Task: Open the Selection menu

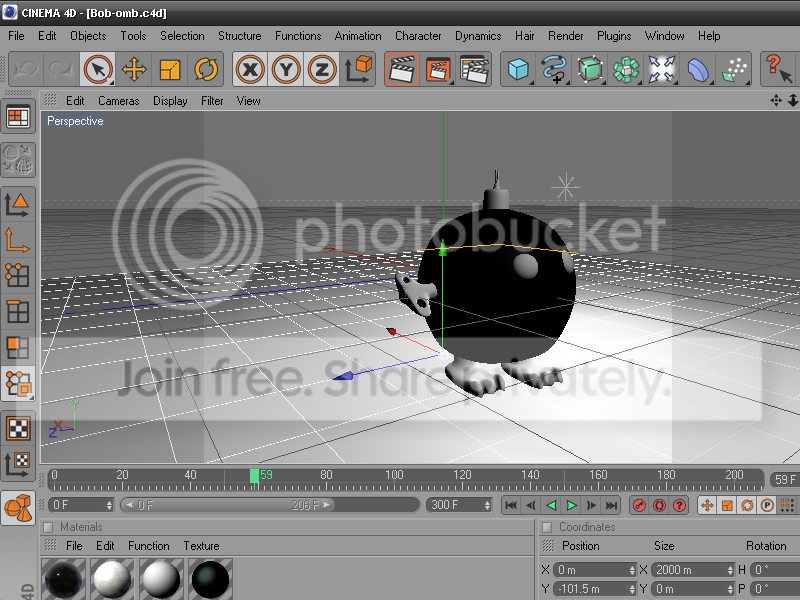Action: coord(182,36)
